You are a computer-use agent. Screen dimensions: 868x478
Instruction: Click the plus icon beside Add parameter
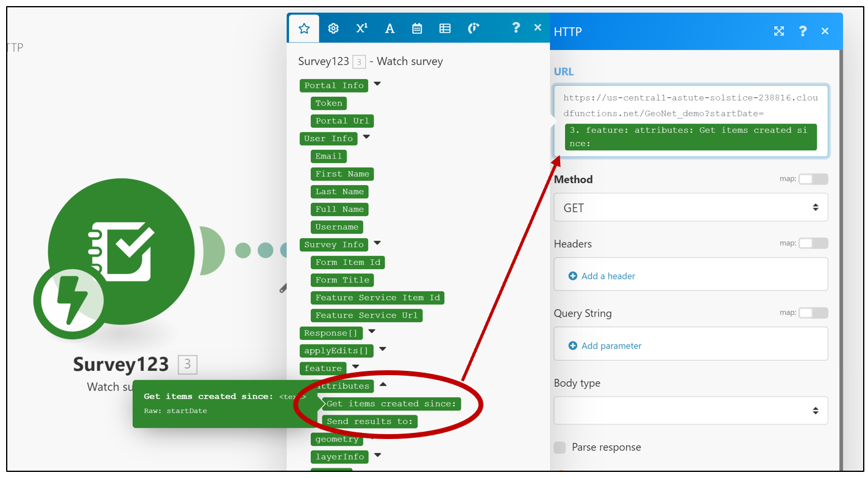[x=572, y=345]
